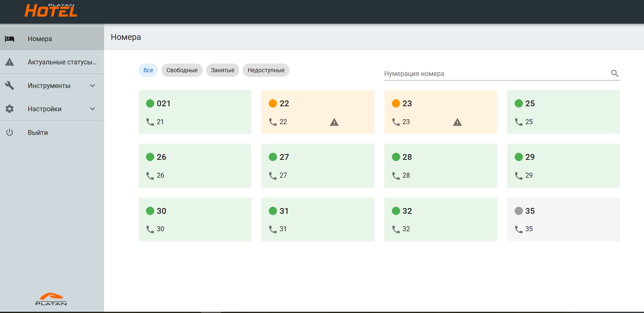Open room 27 title
This screenshot has height=313, width=644.
click(284, 157)
